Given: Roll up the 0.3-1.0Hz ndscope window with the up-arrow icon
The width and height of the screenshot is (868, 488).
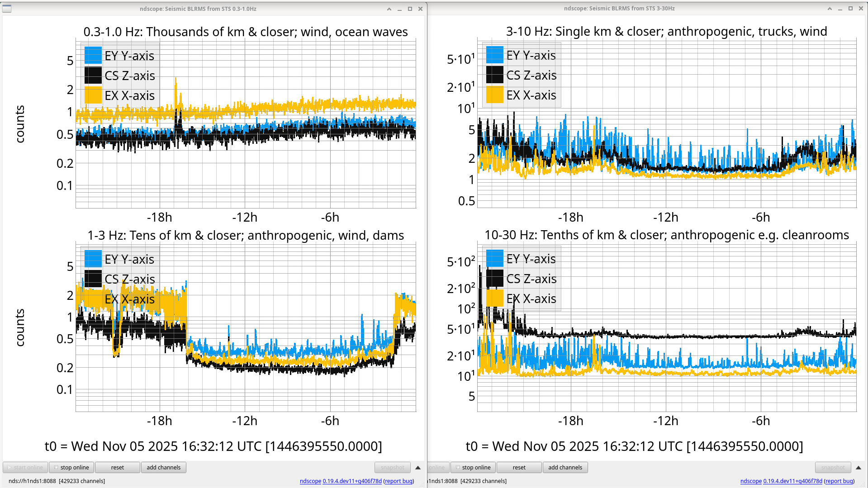Looking at the screenshot, I should (389, 9).
